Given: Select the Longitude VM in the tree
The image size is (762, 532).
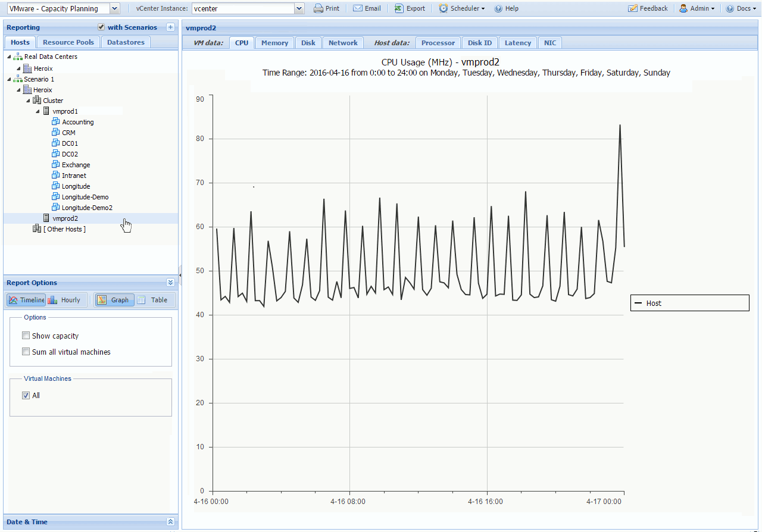Looking at the screenshot, I should (x=76, y=186).
